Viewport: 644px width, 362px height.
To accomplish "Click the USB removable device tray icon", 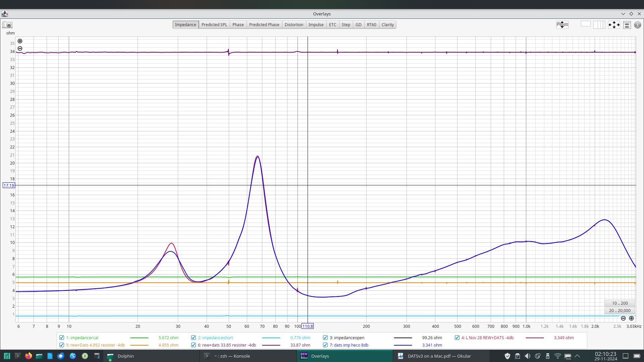I will coord(548,356).
